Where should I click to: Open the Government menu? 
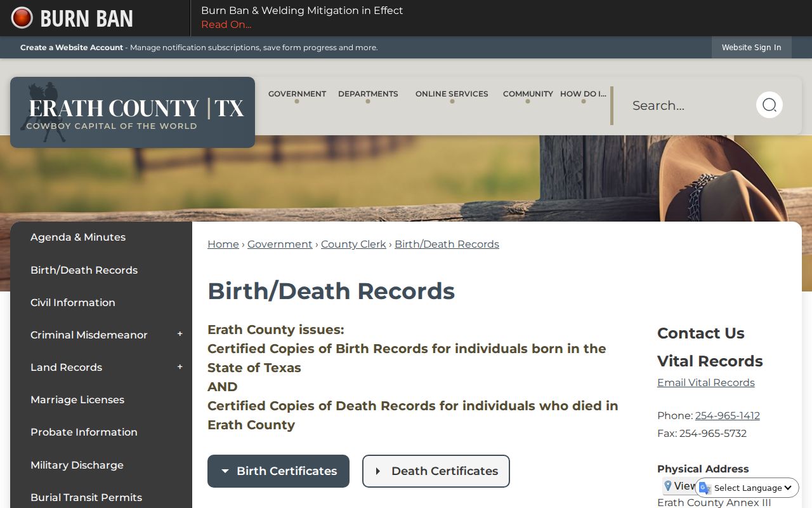pos(297,94)
